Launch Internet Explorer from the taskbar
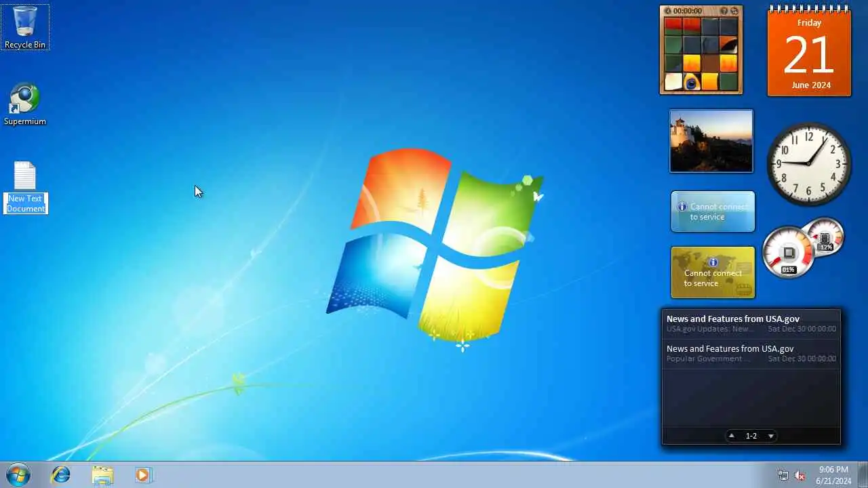This screenshot has width=868, height=488. 61,475
